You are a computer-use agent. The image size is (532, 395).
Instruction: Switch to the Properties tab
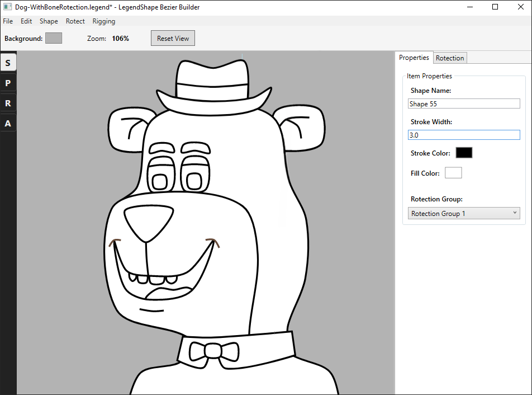coord(414,58)
